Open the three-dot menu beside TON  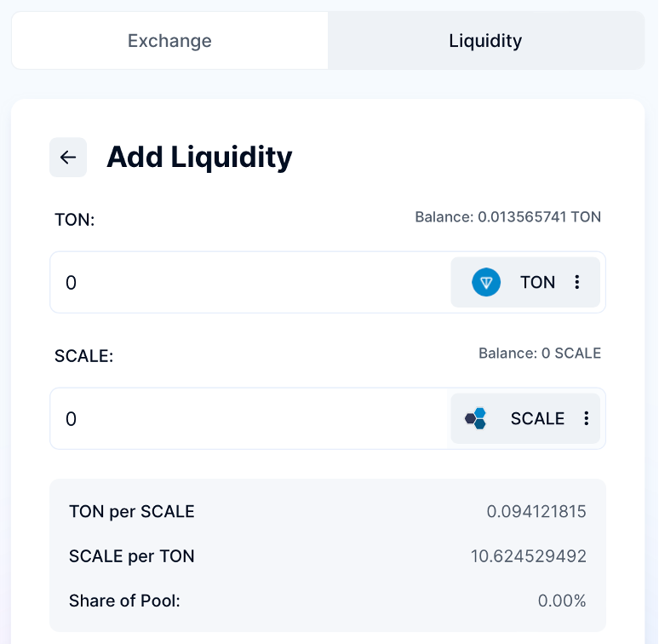point(577,282)
